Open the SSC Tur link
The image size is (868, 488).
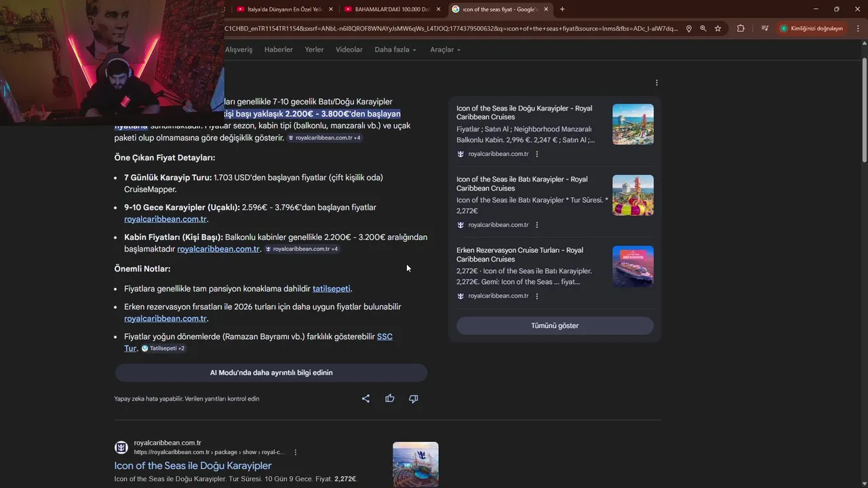click(x=384, y=337)
